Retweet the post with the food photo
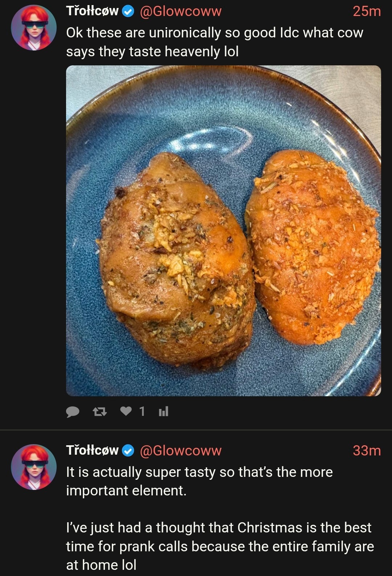This screenshot has width=392, height=576. click(99, 411)
